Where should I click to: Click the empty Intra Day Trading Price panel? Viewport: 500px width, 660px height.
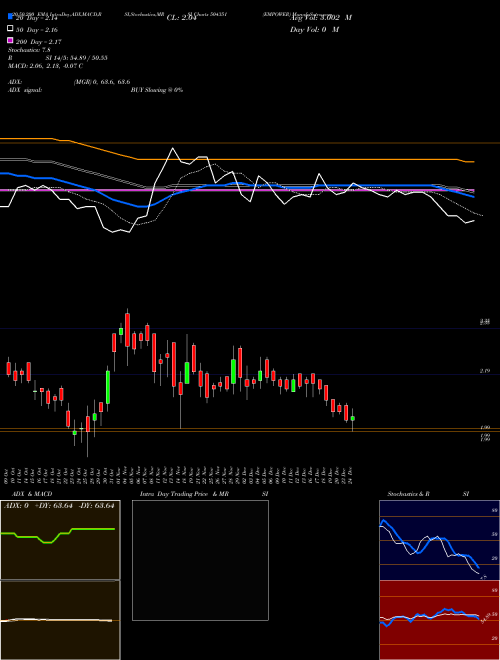click(x=200, y=560)
